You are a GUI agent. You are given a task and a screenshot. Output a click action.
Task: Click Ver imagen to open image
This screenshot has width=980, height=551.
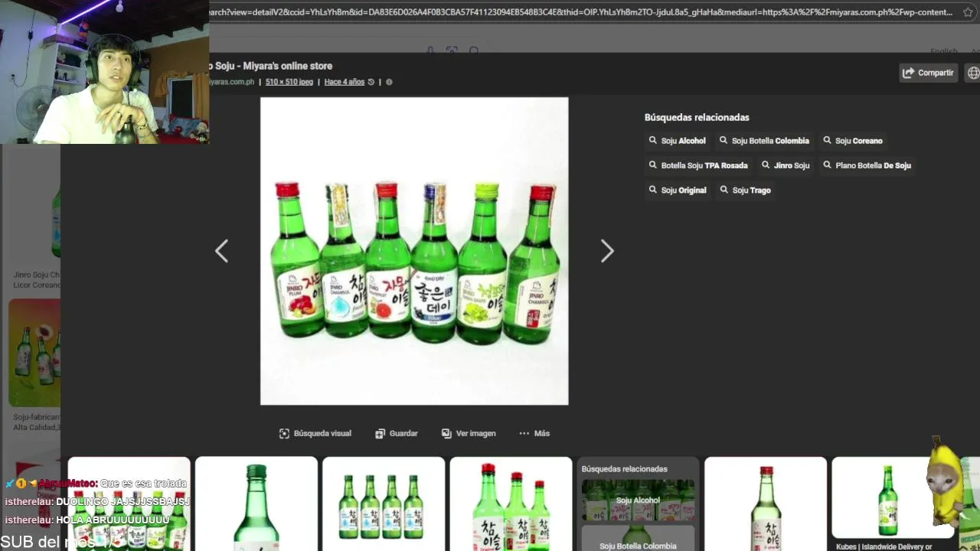point(469,433)
